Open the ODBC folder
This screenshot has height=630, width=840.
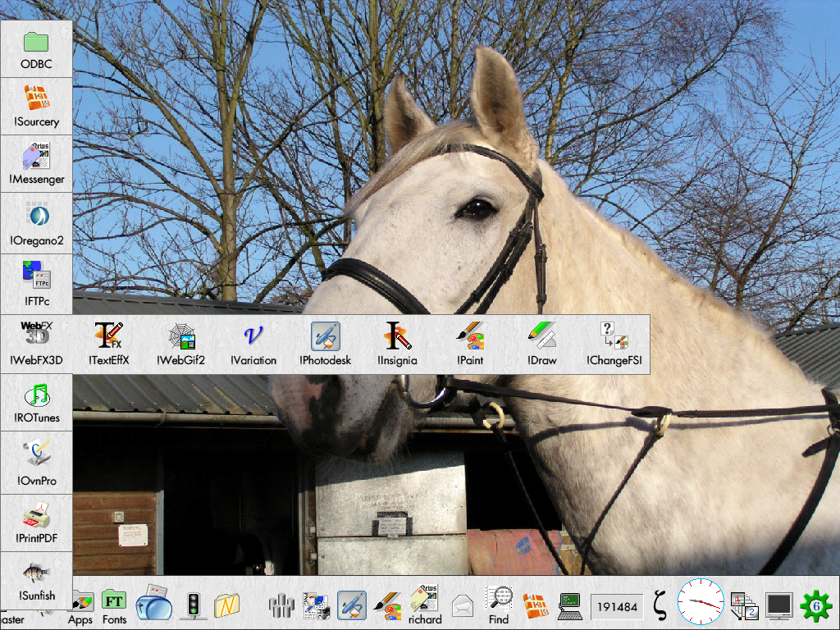(x=36, y=50)
